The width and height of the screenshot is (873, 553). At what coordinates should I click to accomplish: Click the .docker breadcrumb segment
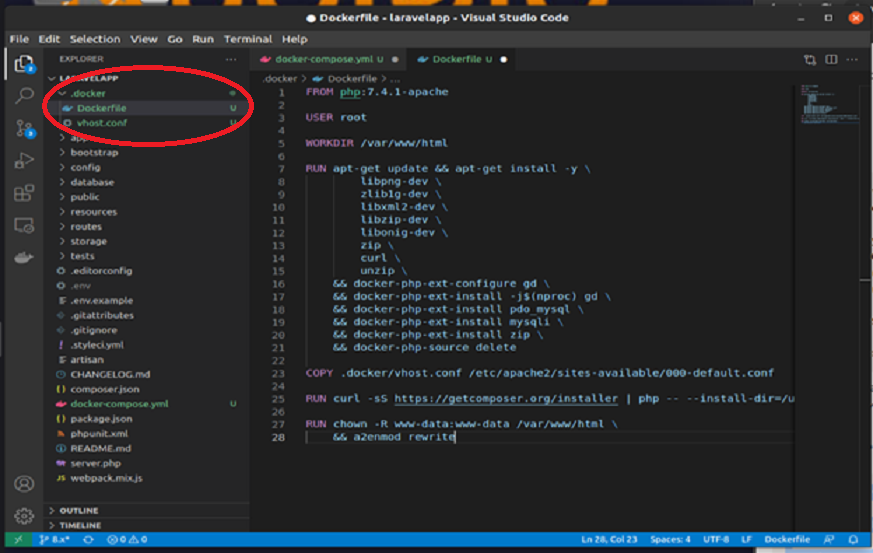point(280,79)
